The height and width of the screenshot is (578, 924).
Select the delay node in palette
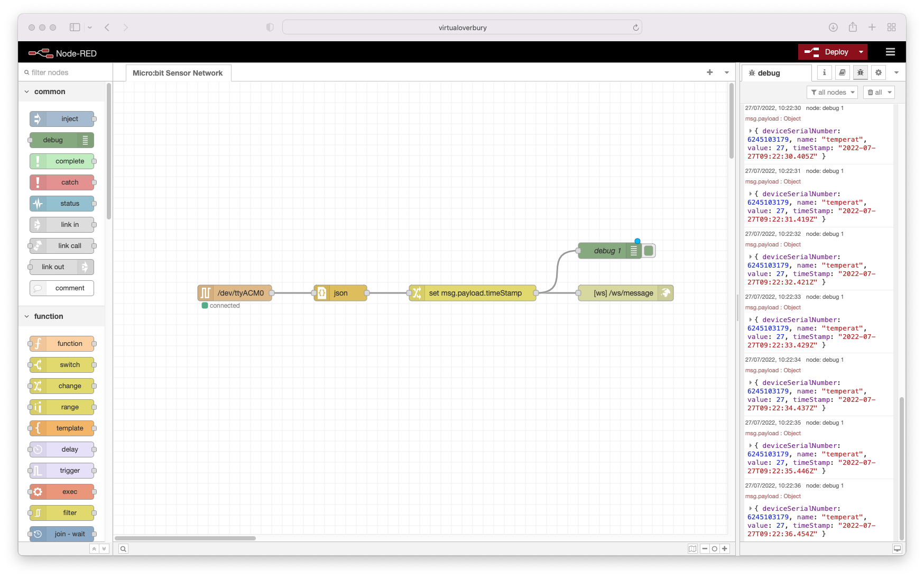pos(62,449)
